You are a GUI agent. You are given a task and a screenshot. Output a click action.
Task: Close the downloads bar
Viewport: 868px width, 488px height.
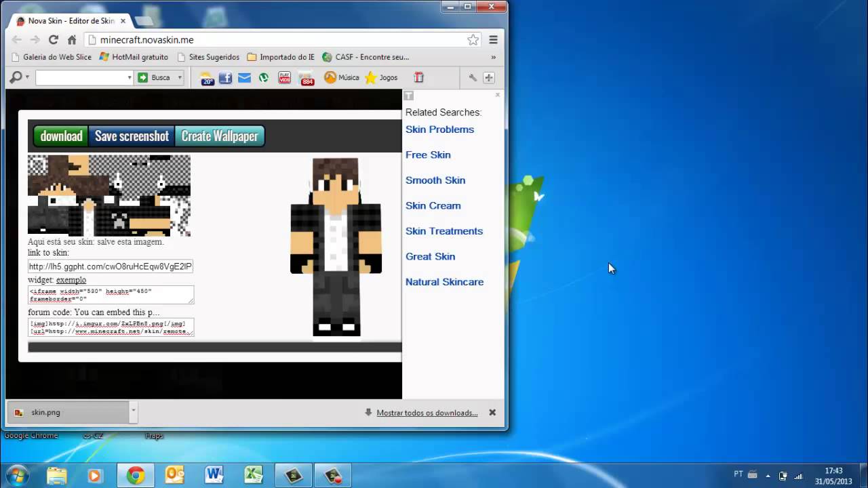[x=492, y=412]
